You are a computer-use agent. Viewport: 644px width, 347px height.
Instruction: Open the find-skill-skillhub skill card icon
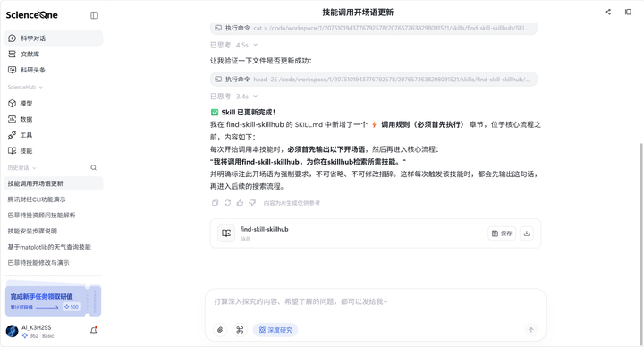pyautogui.click(x=226, y=233)
